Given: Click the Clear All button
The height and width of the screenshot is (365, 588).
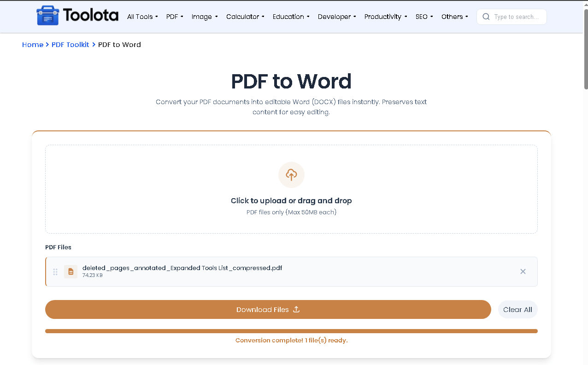Looking at the screenshot, I should 517,310.
